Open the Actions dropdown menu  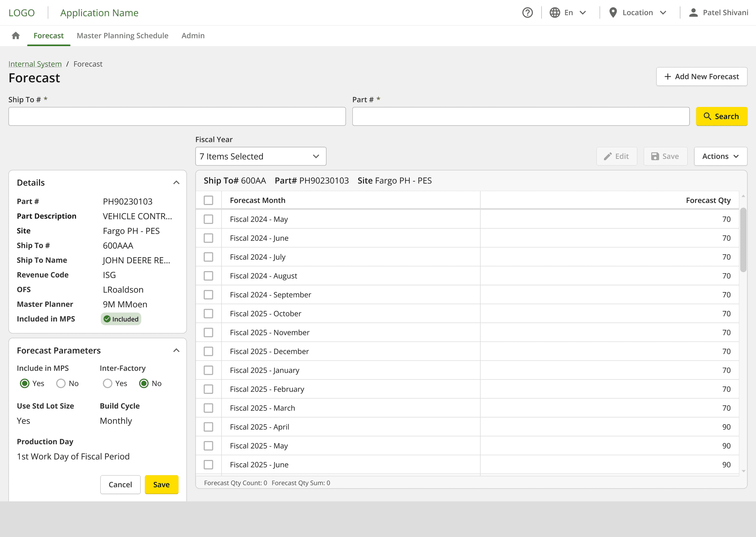720,156
